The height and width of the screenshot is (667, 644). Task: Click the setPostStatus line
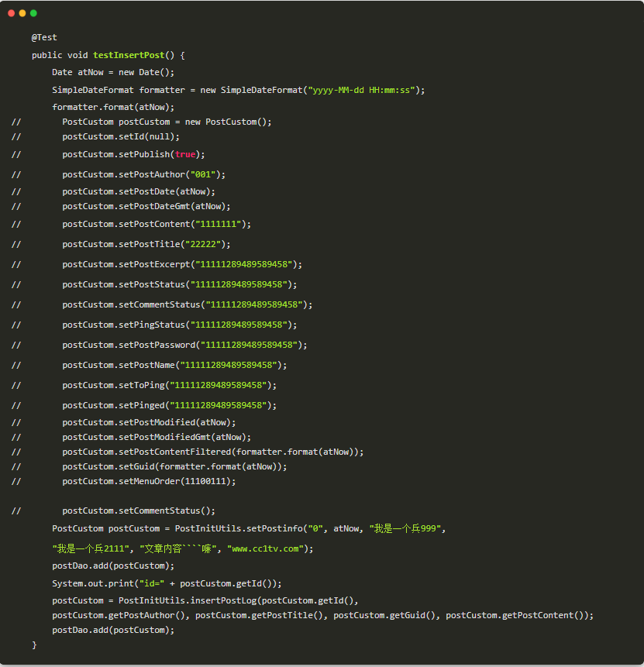click(x=180, y=284)
